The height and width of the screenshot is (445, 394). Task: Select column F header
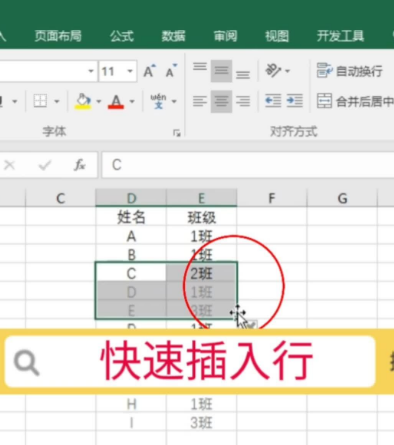272,198
